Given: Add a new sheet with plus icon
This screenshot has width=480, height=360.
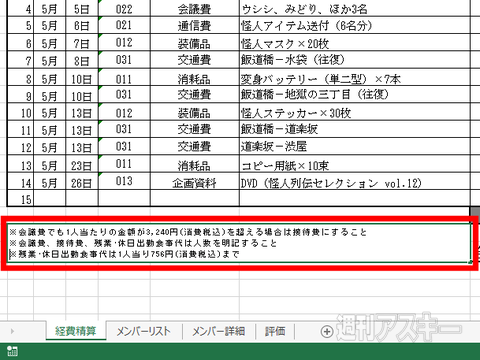Looking at the screenshot, I should click(x=327, y=331).
